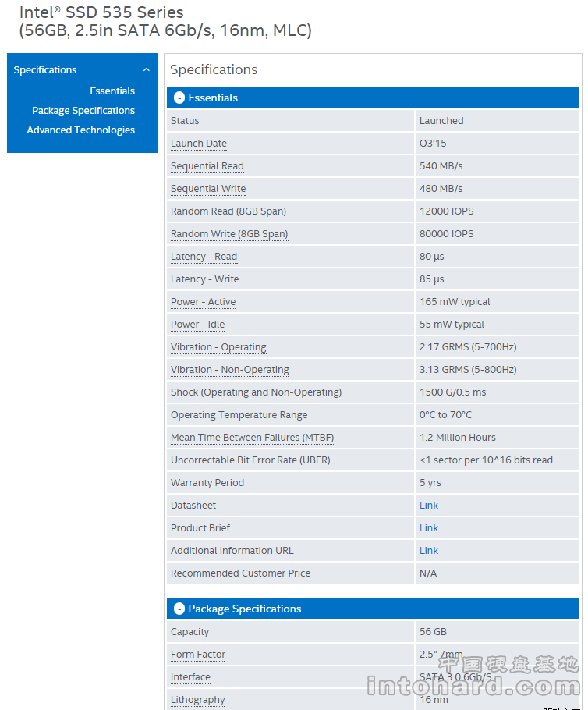588x710 pixels.
Task: Select the 80 µs latency value
Action: pyautogui.click(x=431, y=256)
